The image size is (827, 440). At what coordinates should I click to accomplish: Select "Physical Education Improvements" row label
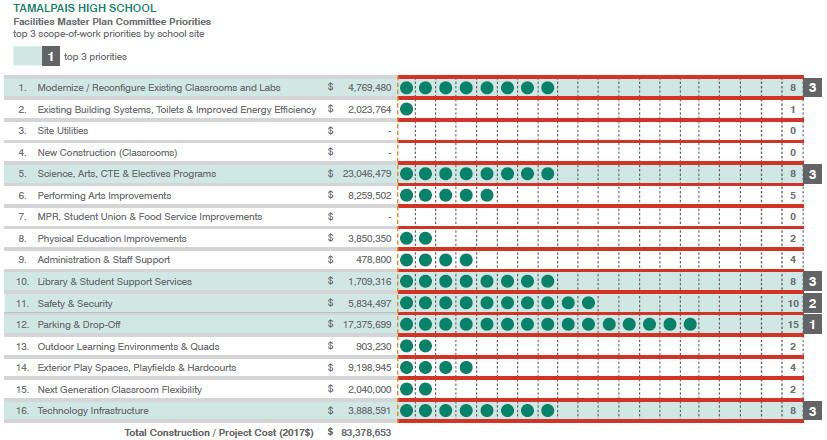click(x=112, y=239)
